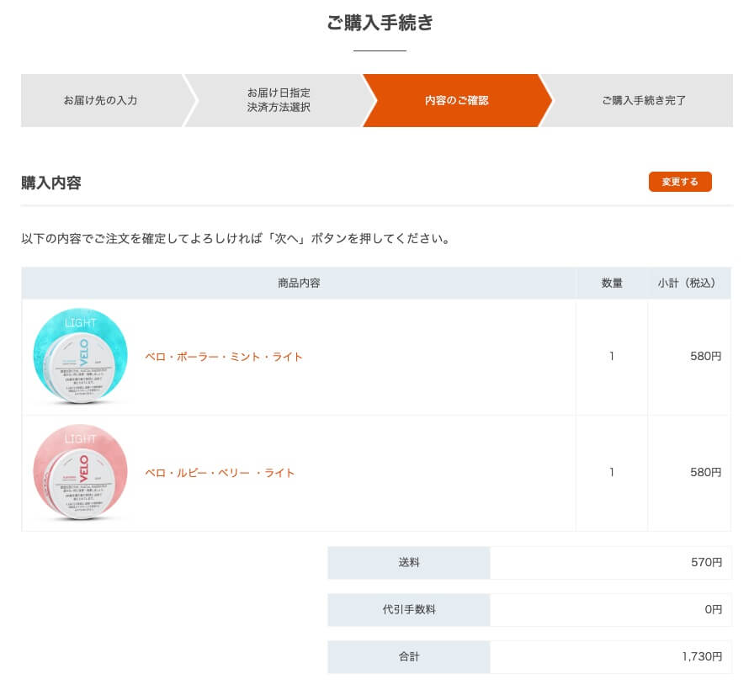Open the ベロ・ポーラー・ミント・ライト product link
The height and width of the screenshot is (700, 749).
(224, 357)
